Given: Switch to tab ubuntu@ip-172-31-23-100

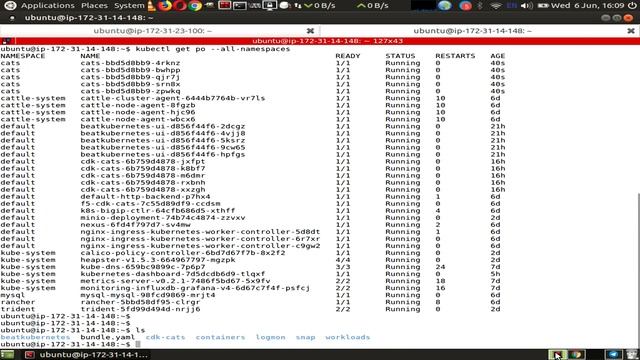Looking at the screenshot, I should point(153,31).
